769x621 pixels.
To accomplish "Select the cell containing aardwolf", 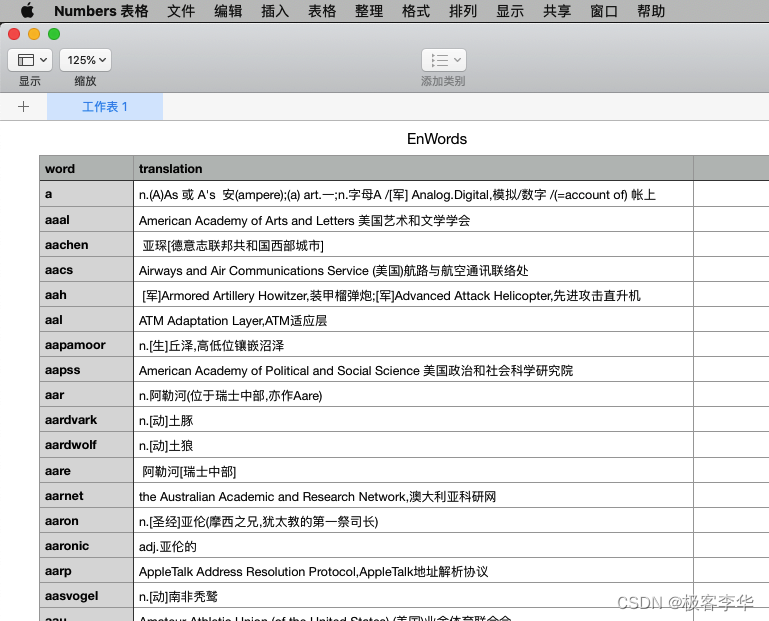I will point(86,444).
